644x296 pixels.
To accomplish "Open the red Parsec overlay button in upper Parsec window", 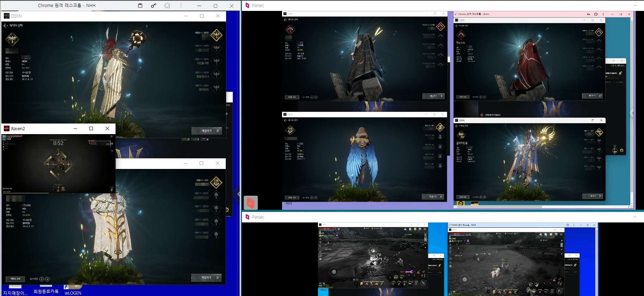I will coord(251,203).
